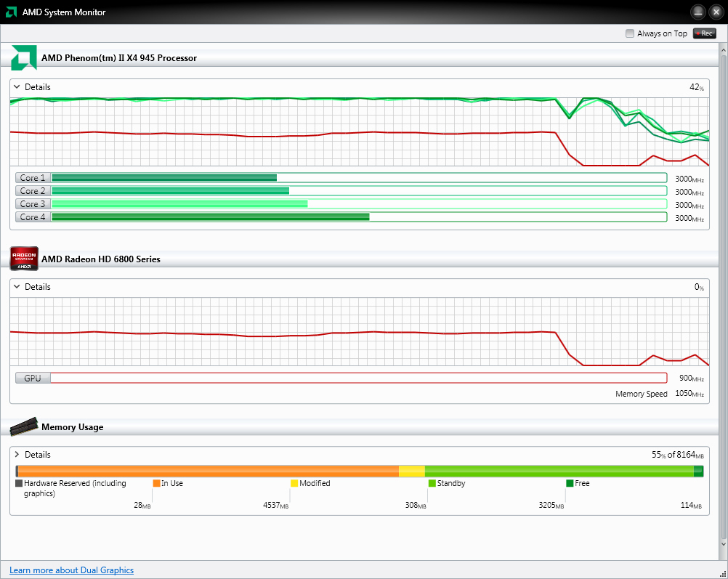The height and width of the screenshot is (579, 728).
Task: Enable the Always on Top checkbox
Action: point(630,33)
